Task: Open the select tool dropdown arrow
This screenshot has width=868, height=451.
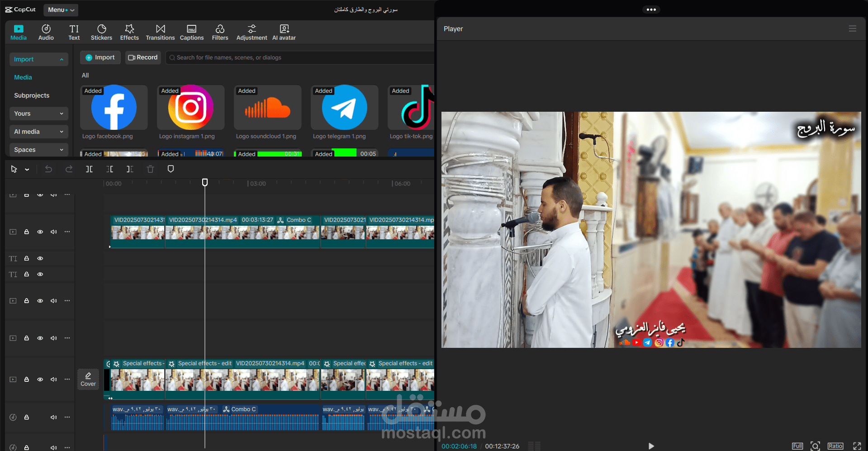Action: tap(27, 170)
